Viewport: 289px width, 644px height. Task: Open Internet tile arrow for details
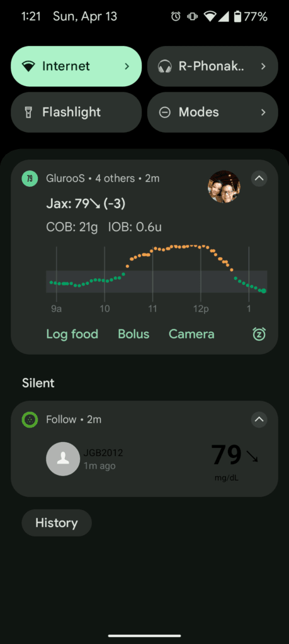coord(127,66)
